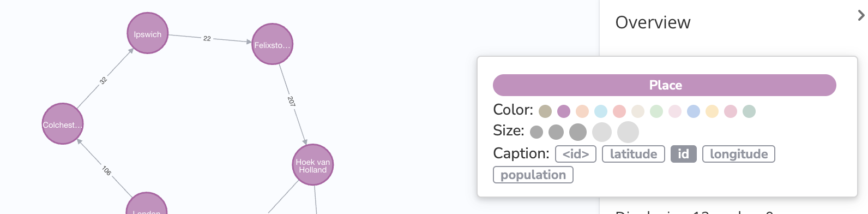
Task: Choose the middle node size circle
Action: click(x=578, y=132)
